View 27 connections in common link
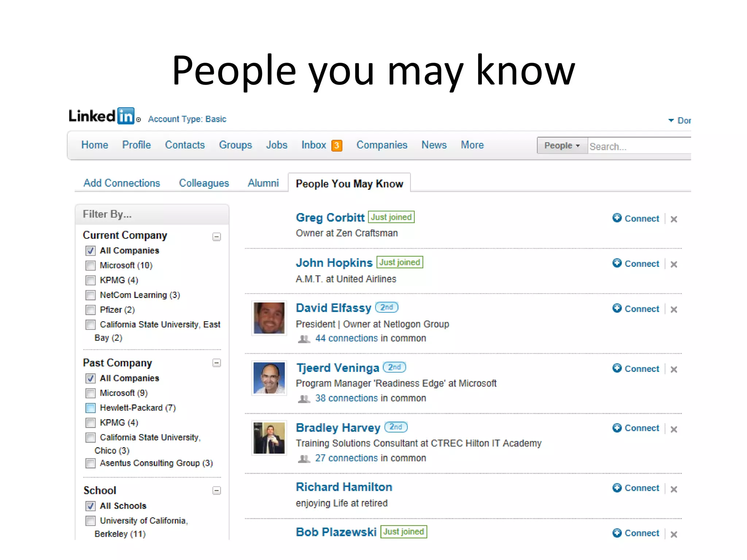This screenshot has height=560, width=747. point(347,458)
